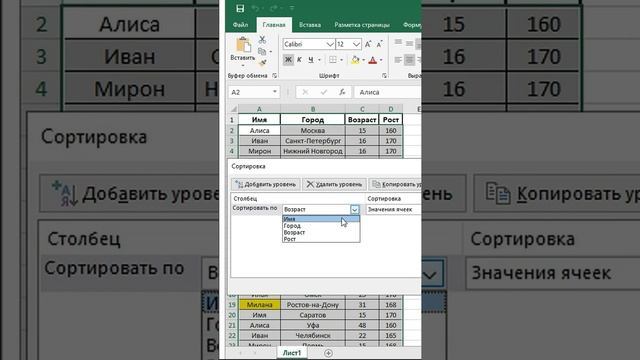Open the Calibri font name dropdown

[x=330, y=44]
